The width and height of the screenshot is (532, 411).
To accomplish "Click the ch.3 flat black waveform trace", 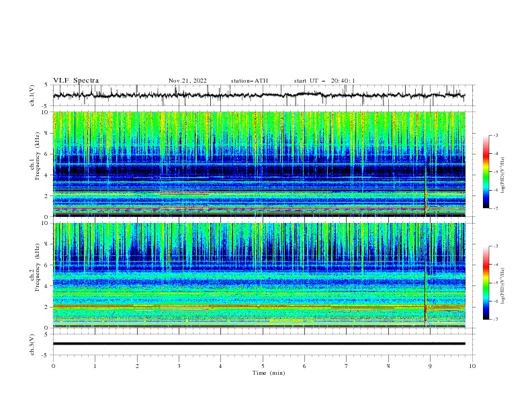I will [259, 344].
